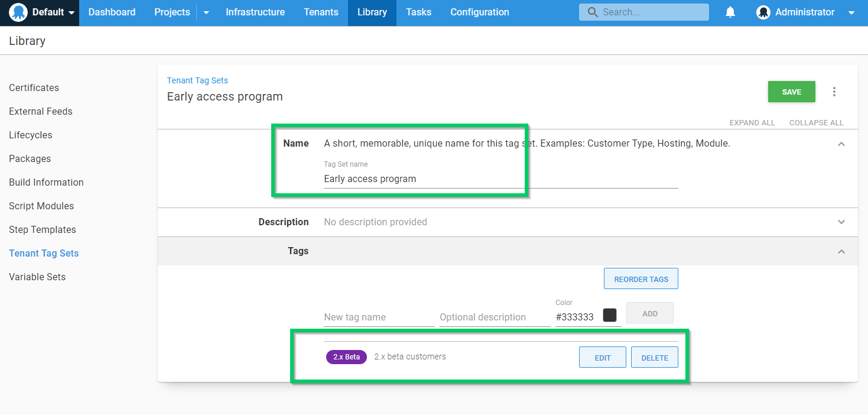The width and height of the screenshot is (868, 415).
Task: Open the Configuration menu
Action: pos(479,12)
